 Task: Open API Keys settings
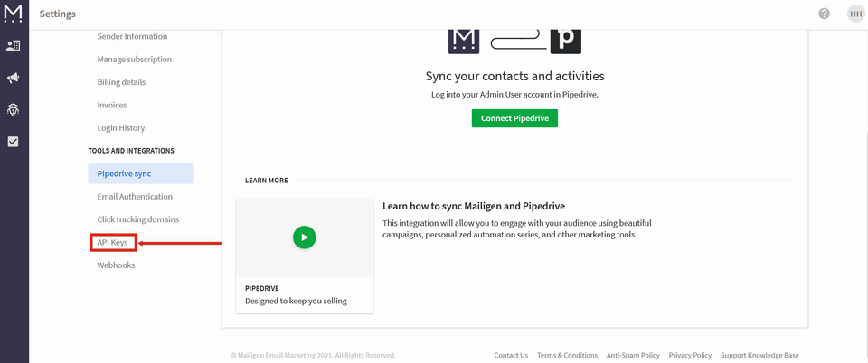tap(113, 242)
